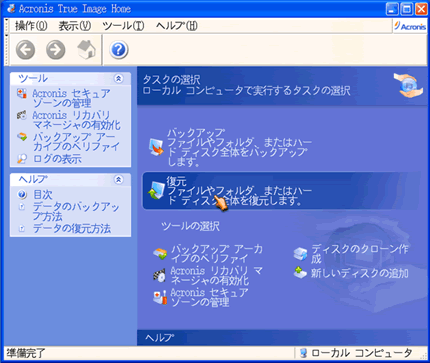Close the Acronis True Image window

(x=421, y=9)
